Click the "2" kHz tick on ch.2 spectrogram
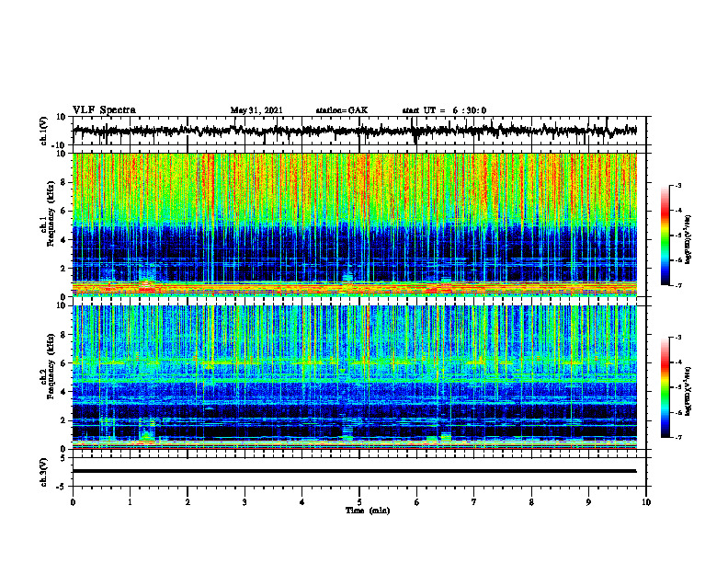The width and height of the screenshot is (728, 563). tap(63, 420)
